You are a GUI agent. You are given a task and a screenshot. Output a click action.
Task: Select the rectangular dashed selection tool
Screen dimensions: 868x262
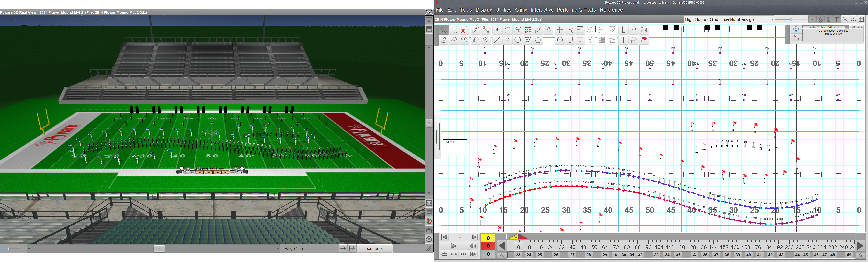tap(454, 30)
